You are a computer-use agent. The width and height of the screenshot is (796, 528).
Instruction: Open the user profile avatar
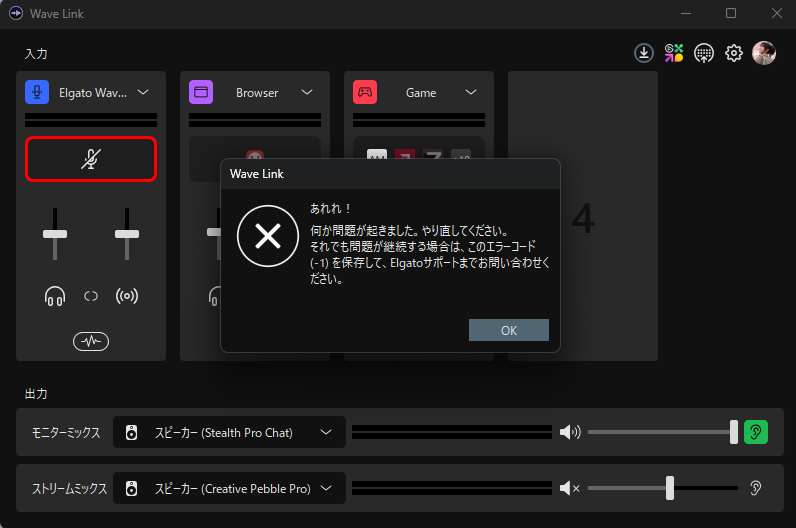764,53
